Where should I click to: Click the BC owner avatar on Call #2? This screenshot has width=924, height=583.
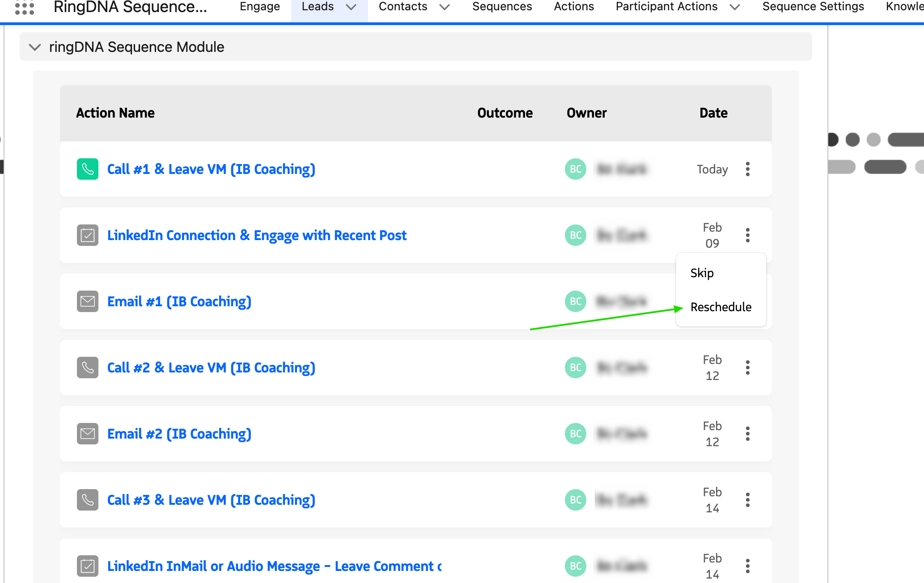click(576, 368)
